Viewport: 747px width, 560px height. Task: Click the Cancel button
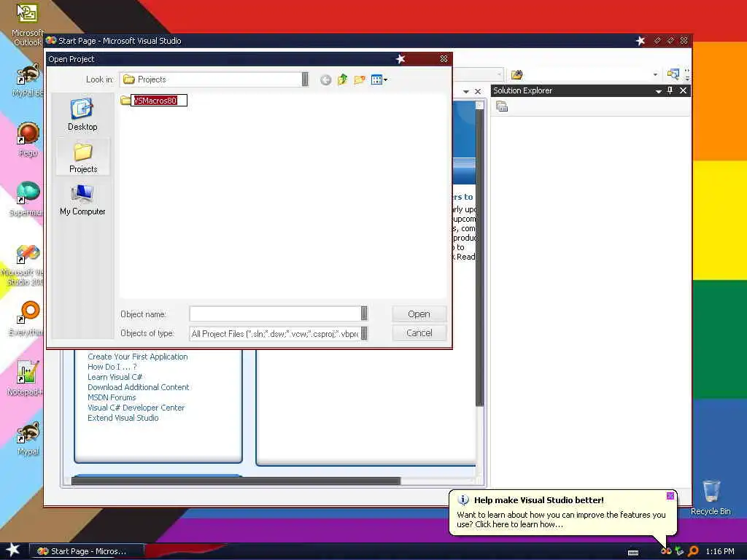pyautogui.click(x=419, y=332)
